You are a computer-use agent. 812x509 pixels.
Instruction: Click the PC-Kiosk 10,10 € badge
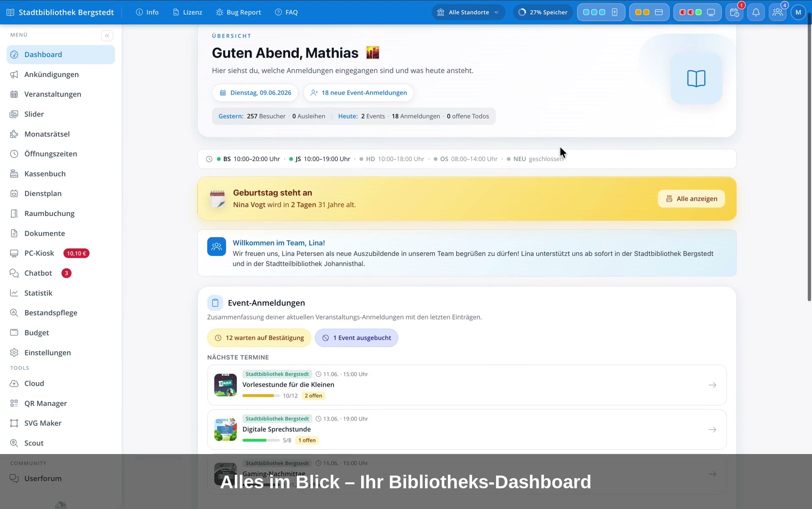pyautogui.click(x=77, y=253)
